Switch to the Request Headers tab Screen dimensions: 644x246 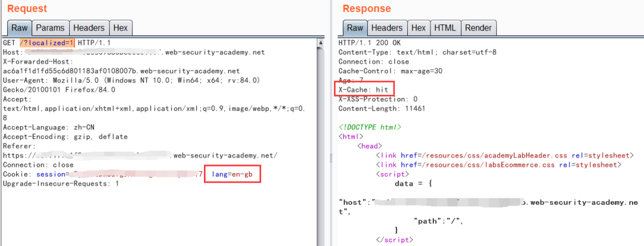pyautogui.click(x=89, y=28)
